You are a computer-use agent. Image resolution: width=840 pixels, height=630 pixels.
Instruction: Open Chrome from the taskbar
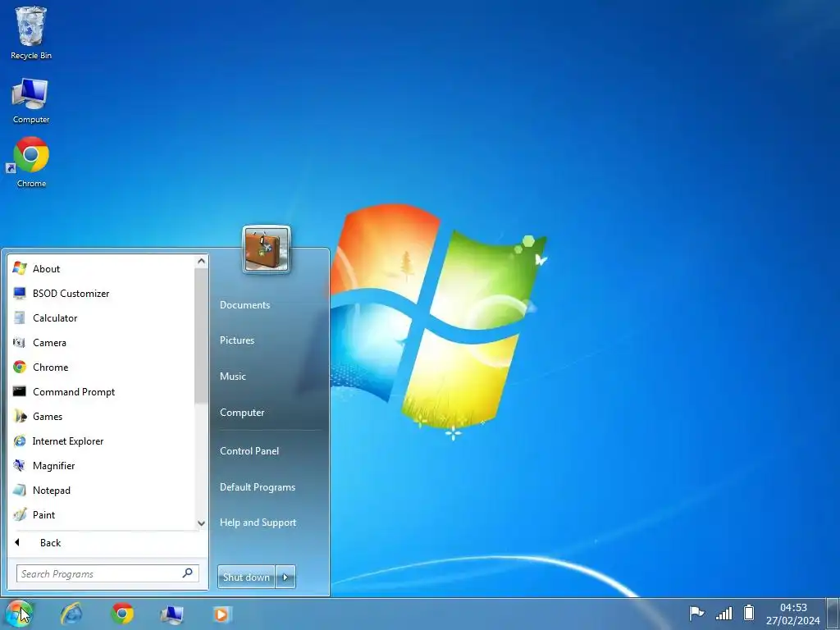coord(122,614)
